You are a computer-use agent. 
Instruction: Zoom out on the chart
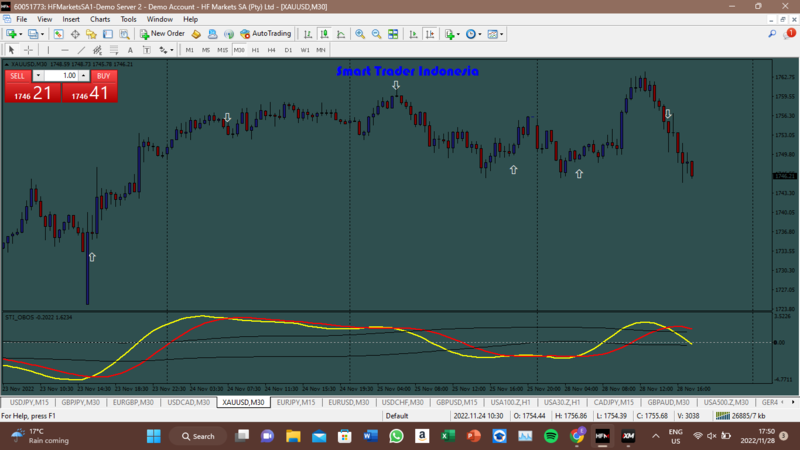(376, 34)
